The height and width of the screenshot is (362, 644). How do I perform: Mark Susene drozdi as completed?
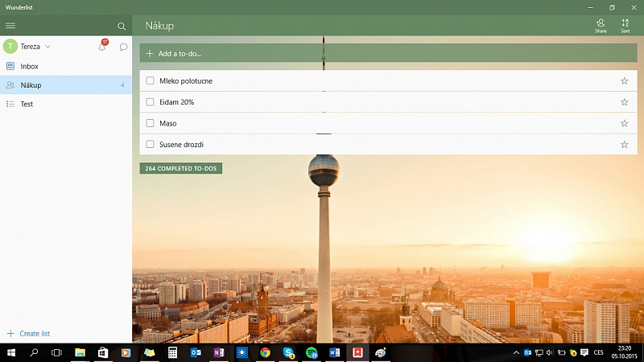pos(150,144)
